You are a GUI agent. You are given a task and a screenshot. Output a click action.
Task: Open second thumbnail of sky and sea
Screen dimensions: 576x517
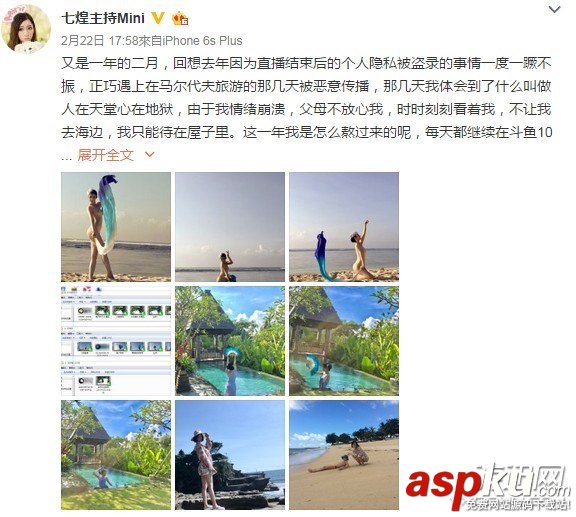pos(230,227)
